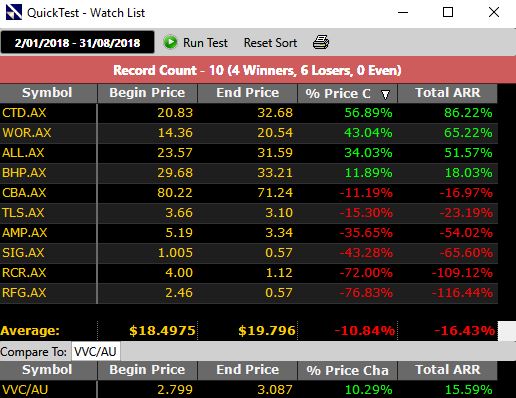Viewport: 516px width, 398px height.
Task: Click the average -10.84% price change
Action: coord(365,331)
